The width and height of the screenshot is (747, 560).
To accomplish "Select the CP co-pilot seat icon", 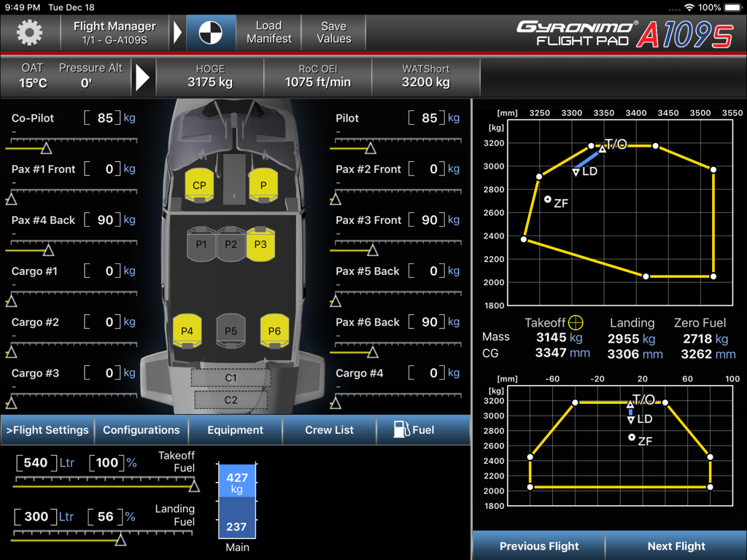I will coord(198,185).
